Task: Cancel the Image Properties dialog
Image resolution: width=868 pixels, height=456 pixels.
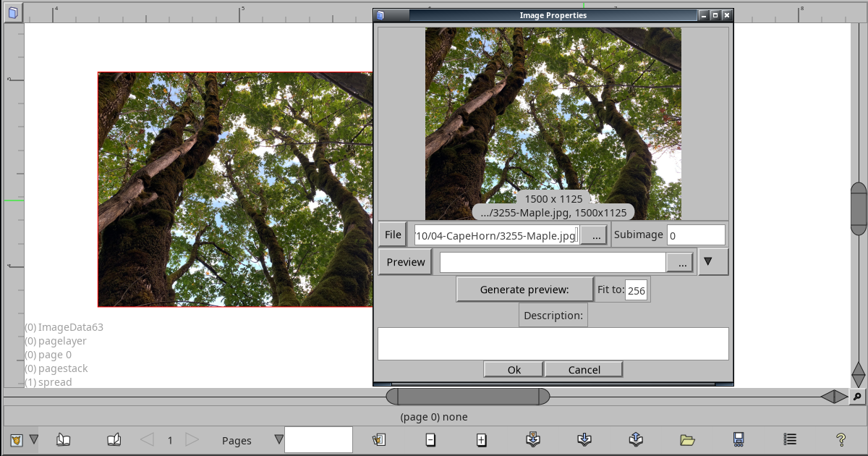Action: (x=584, y=369)
